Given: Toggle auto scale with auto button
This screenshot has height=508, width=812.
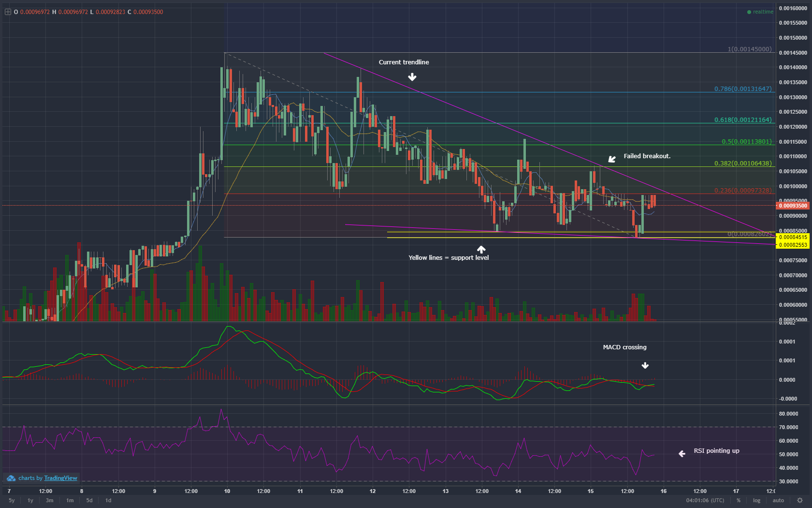Looking at the screenshot, I should tap(778, 500).
